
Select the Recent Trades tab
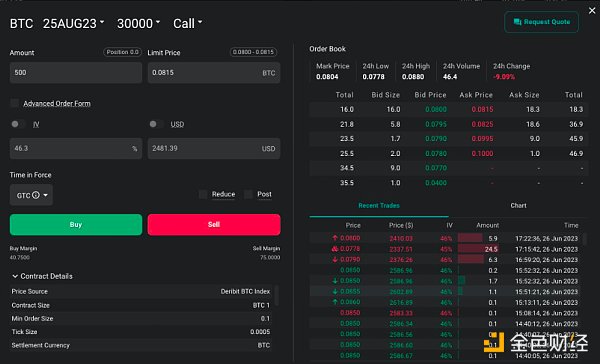(x=379, y=206)
